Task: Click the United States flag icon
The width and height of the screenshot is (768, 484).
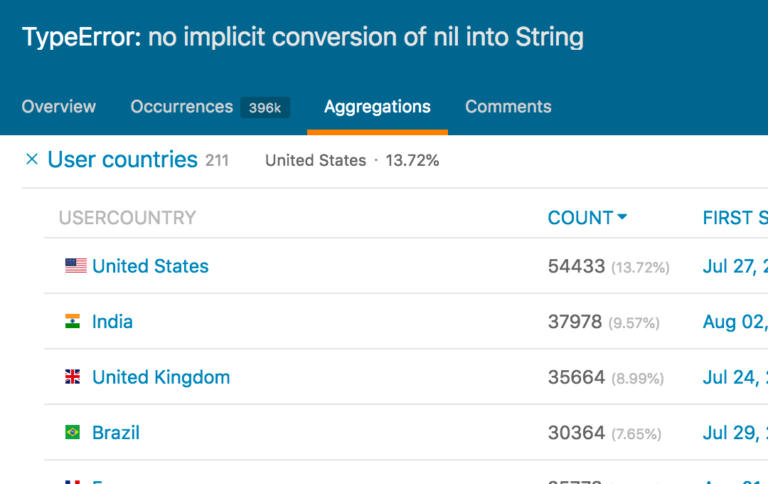Action: [76, 266]
